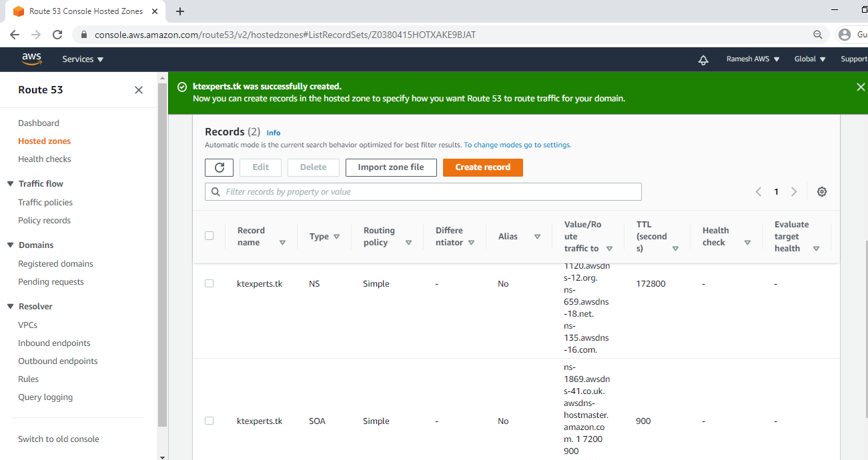The height and width of the screenshot is (460, 868).
Task: Click the AWS logo home icon
Action: click(31, 59)
